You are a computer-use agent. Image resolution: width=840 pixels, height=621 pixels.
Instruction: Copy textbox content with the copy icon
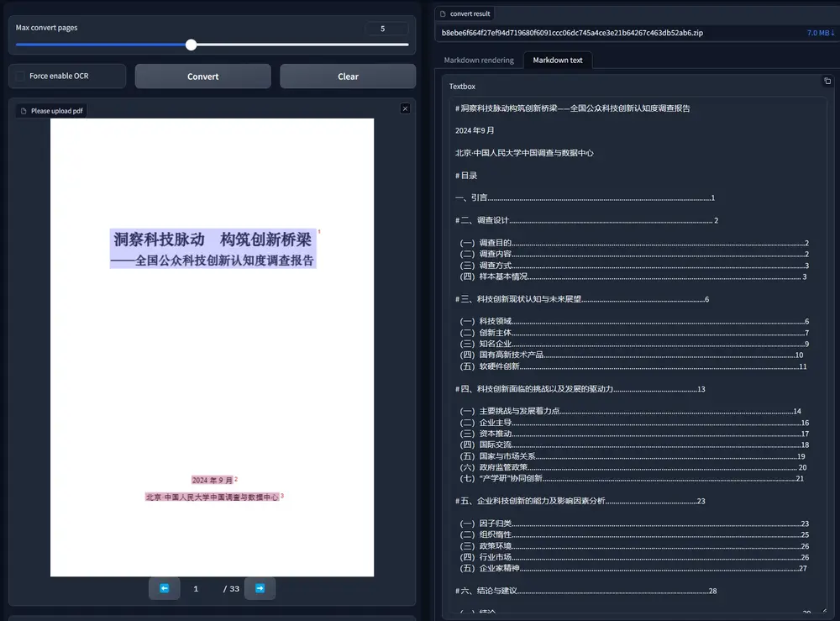click(x=827, y=81)
